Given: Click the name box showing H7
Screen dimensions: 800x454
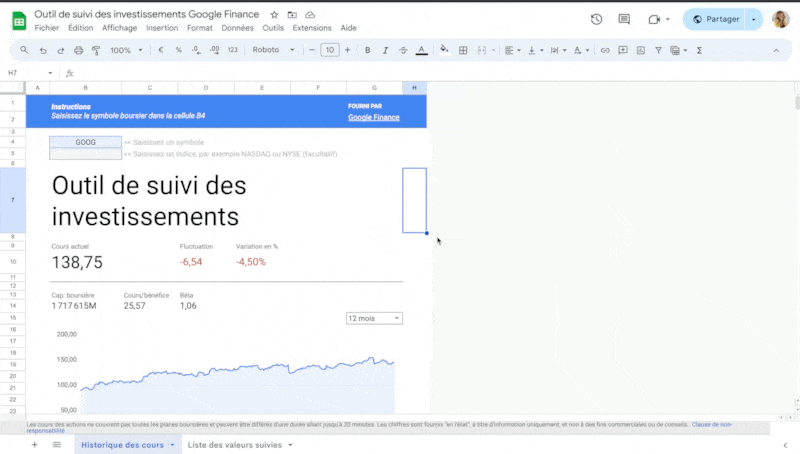Looking at the screenshot, I should [x=30, y=73].
